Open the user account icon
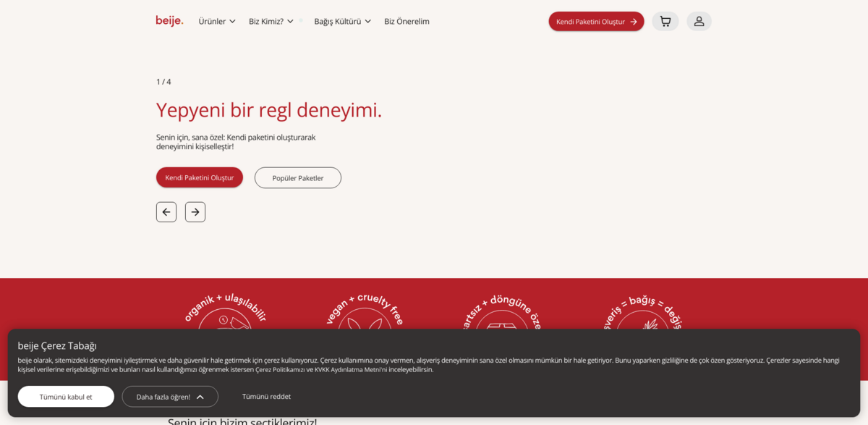This screenshot has height=425, width=868. click(699, 22)
